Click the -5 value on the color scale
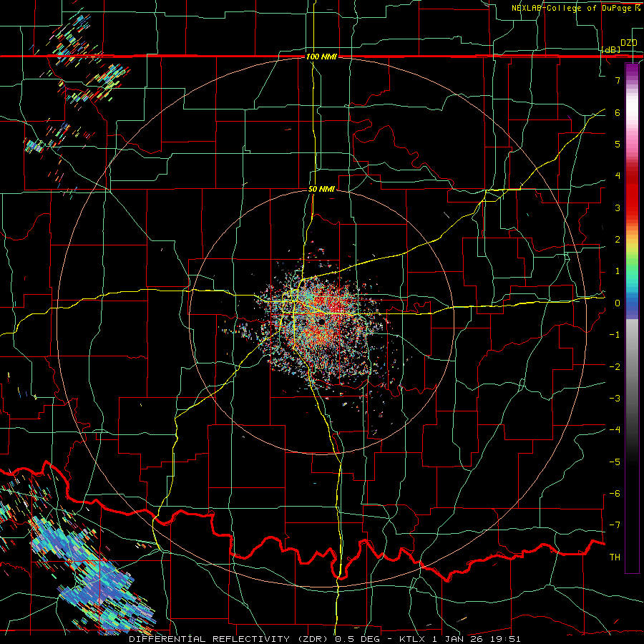Image resolution: width=644 pixels, height=644 pixels. pos(615,462)
